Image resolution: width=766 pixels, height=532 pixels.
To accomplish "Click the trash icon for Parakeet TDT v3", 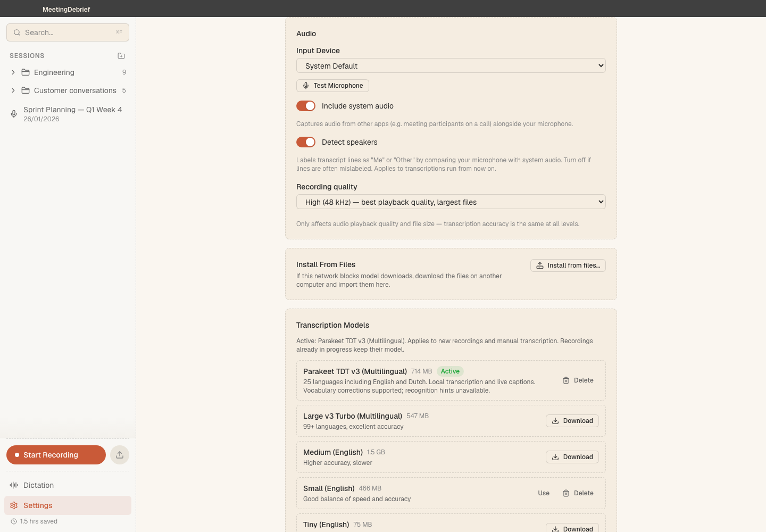I will (566, 380).
